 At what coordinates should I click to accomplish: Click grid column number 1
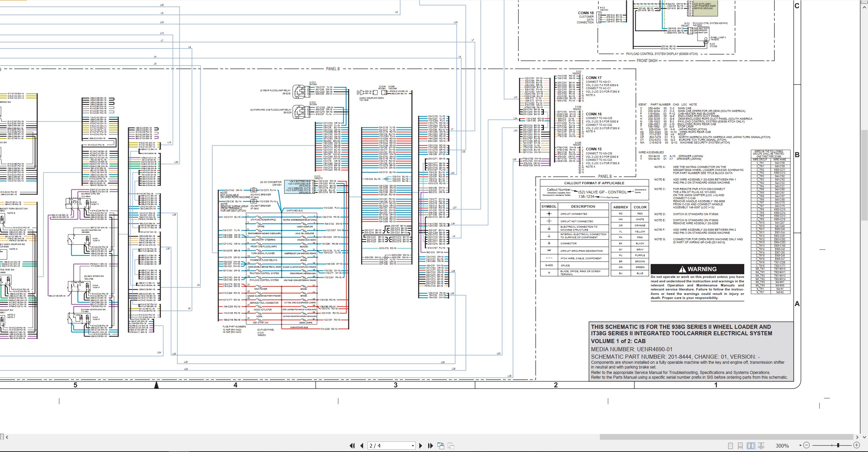(x=716, y=385)
